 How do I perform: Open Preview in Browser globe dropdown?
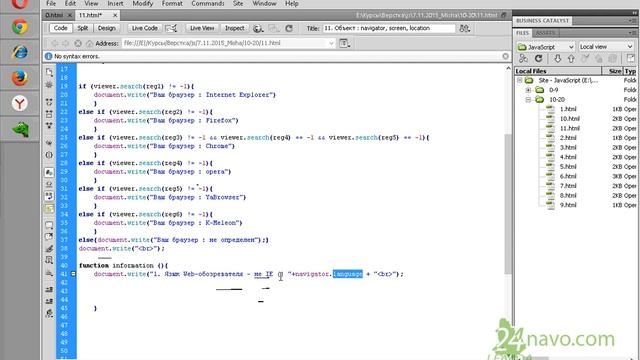click(x=258, y=28)
